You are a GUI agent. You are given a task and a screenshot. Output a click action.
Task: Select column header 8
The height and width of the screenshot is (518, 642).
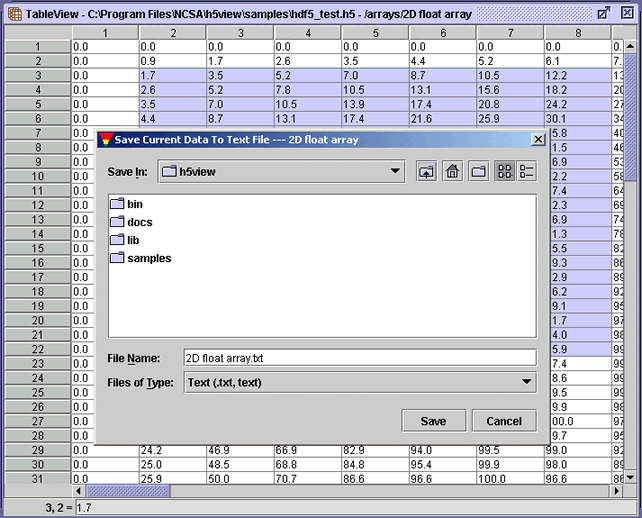578,33
